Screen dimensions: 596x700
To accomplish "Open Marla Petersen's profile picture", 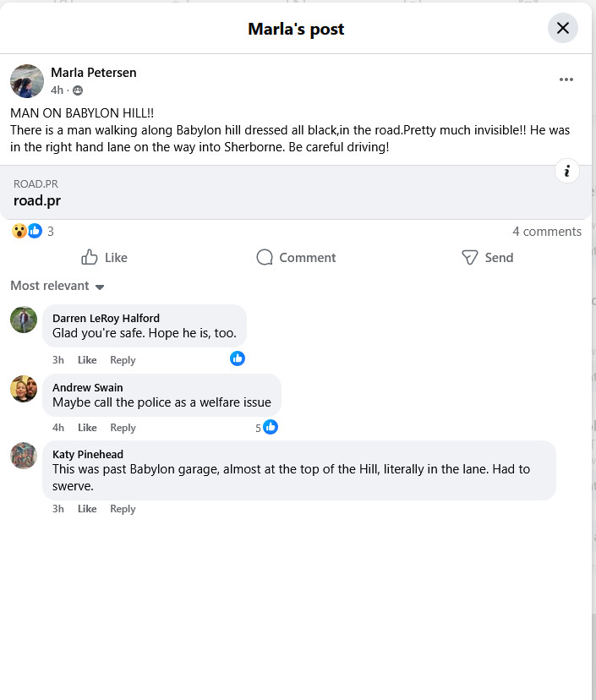I will [x=27, y=81].
